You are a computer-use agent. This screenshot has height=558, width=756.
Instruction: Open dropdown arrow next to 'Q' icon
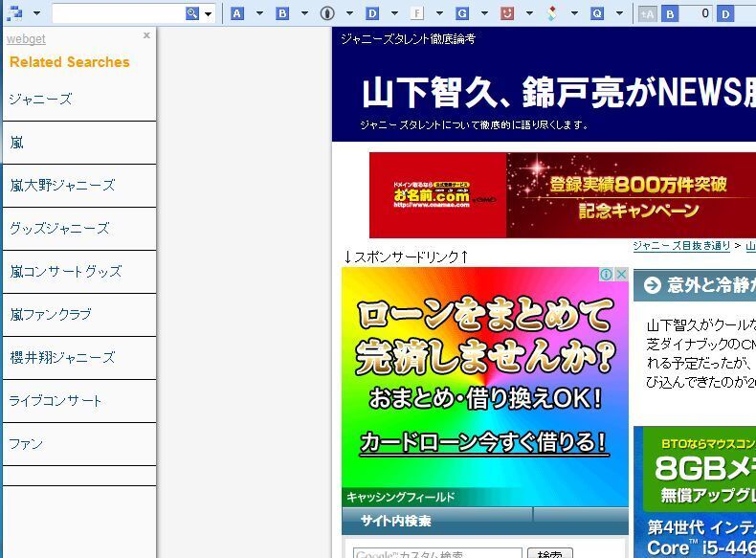619,13
